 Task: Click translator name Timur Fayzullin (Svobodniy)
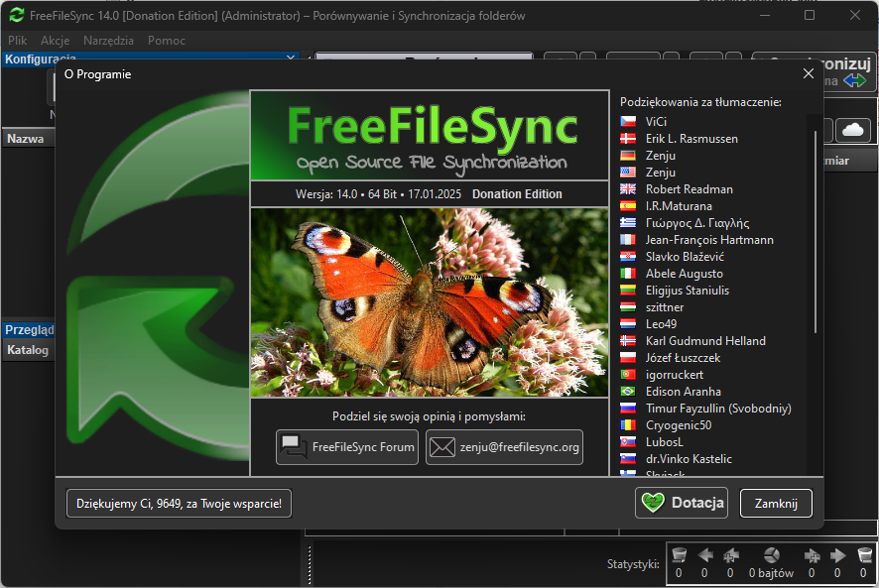pos(718,409)
